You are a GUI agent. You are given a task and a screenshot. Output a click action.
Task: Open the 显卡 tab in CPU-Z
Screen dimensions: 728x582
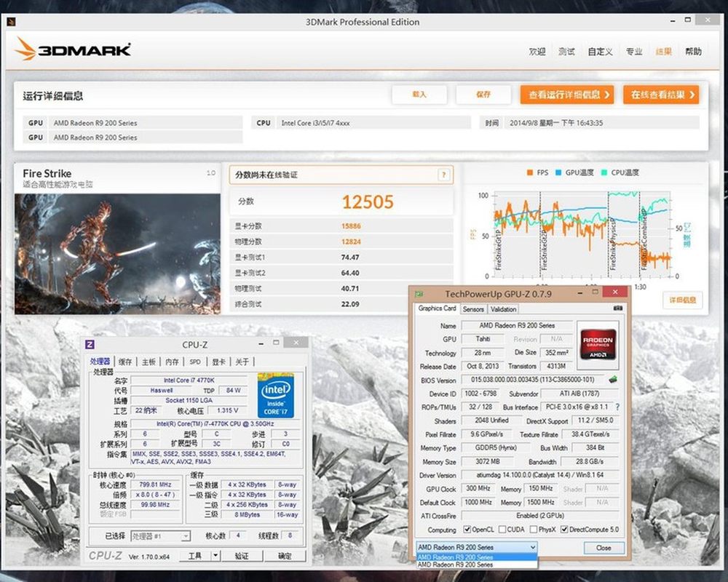218,362
